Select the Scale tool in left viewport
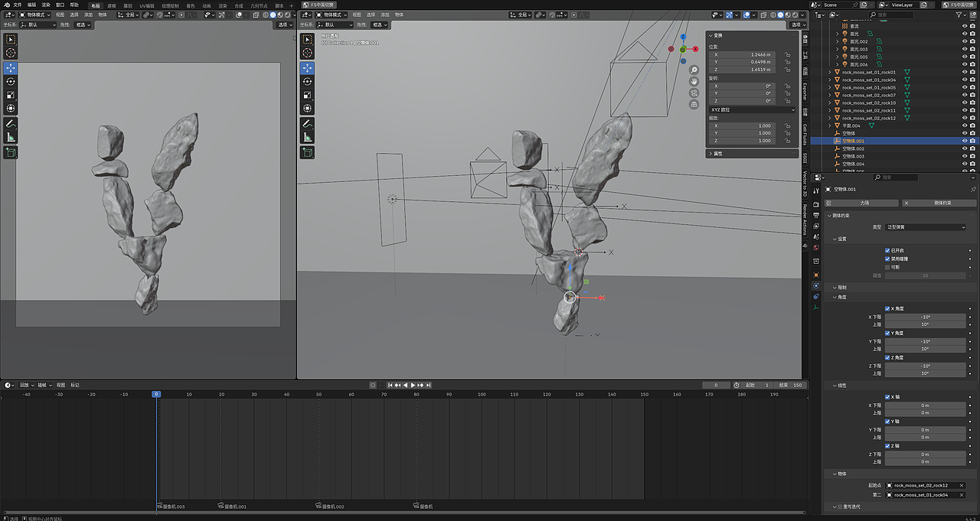980x521 pixels. tap(11, 95)
